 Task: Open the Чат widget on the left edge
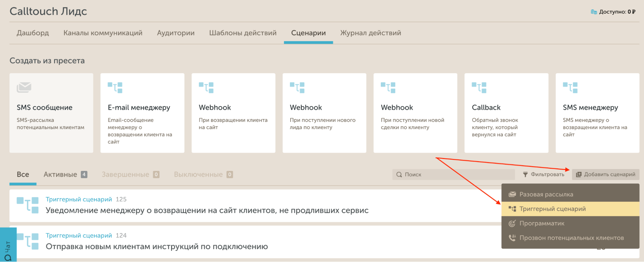pyautogui.click(x=8, y=248)
